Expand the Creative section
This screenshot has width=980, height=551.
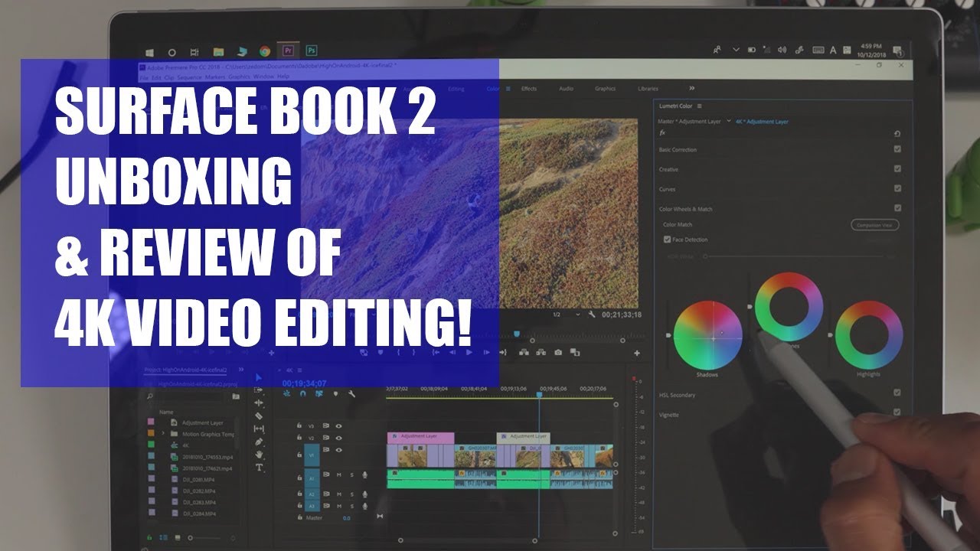668,169
